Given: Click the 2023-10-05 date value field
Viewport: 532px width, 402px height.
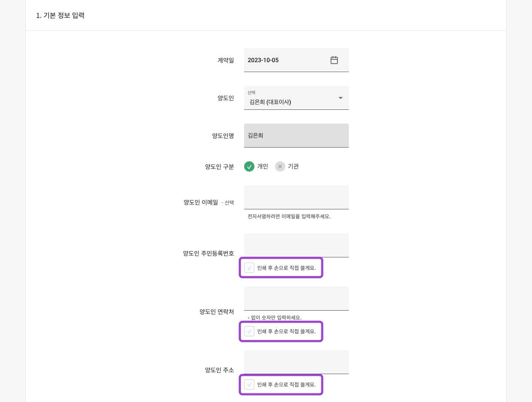Looking at the screenshot, I should 283,60.
